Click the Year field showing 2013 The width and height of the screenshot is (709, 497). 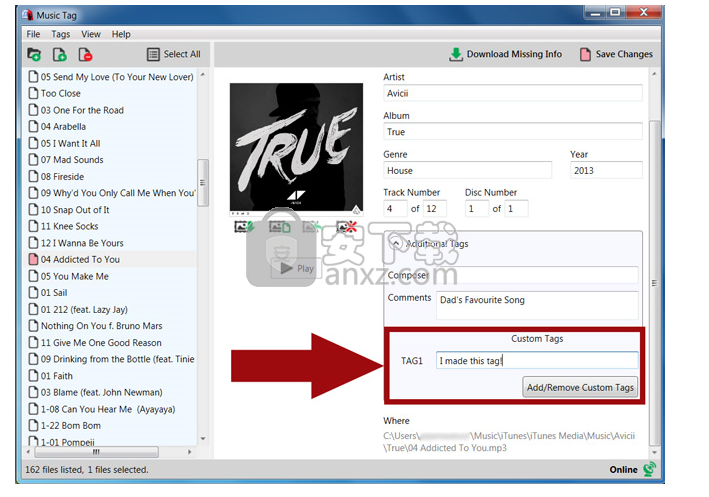click(x=606, y=170)
